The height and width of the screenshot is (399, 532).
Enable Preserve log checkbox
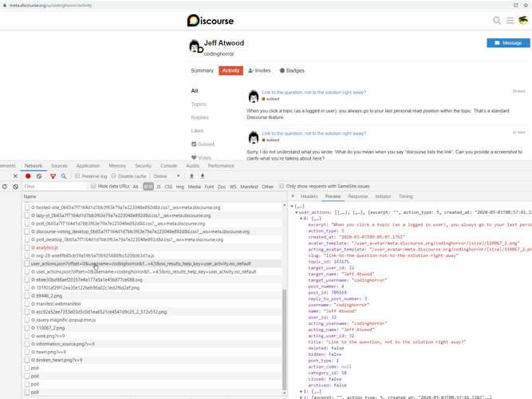tap(77, 176)
